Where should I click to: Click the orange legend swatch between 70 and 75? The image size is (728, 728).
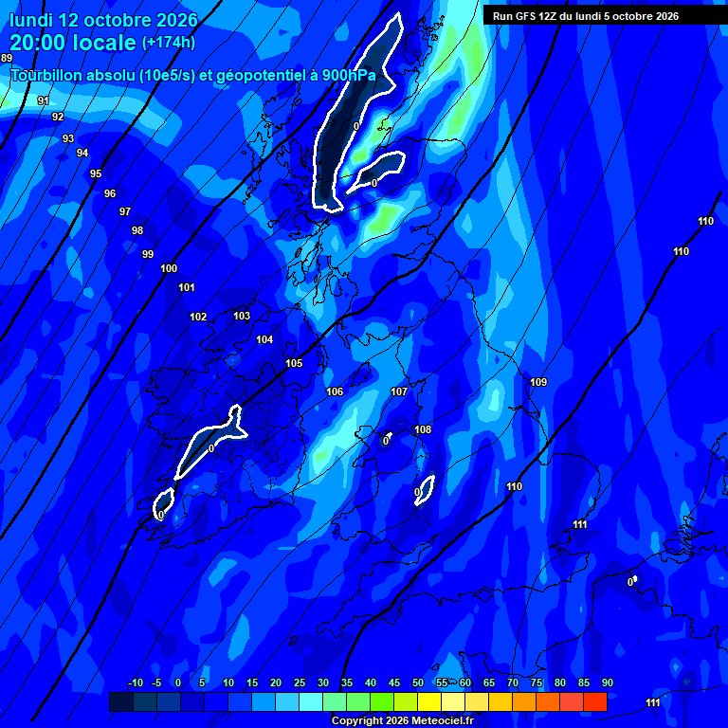point(524,702)
